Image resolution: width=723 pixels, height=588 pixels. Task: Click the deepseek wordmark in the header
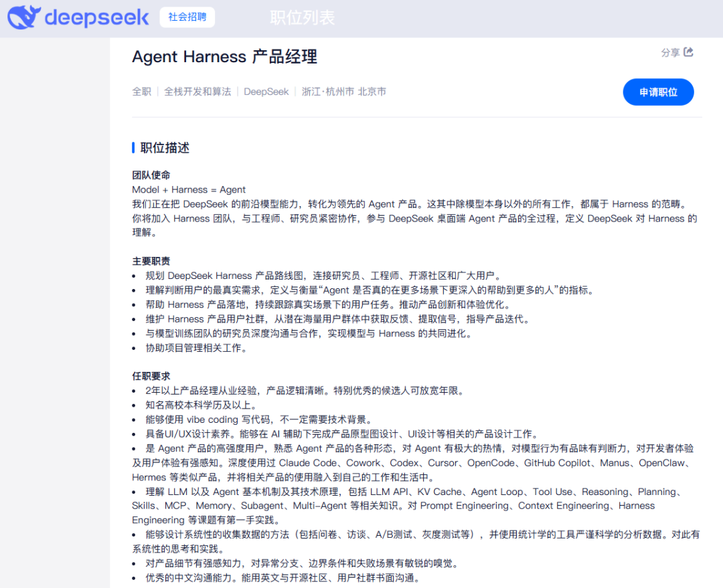click(x=97, y=17)
